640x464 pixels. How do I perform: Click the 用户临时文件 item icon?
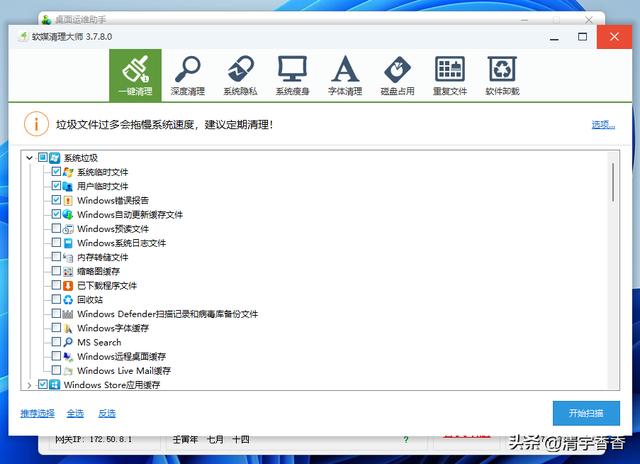click(68, 186)
